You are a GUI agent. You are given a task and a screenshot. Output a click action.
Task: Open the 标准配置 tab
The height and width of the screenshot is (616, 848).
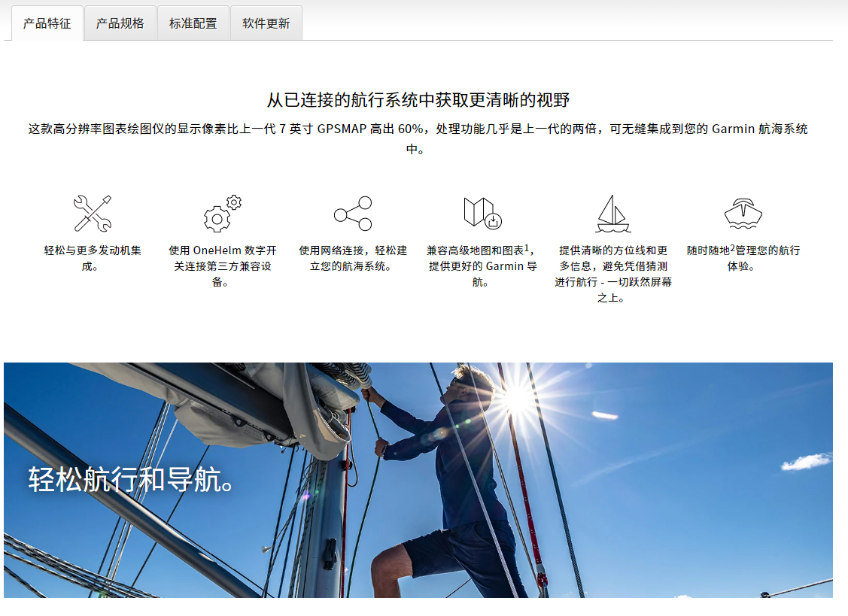[193, 23]
